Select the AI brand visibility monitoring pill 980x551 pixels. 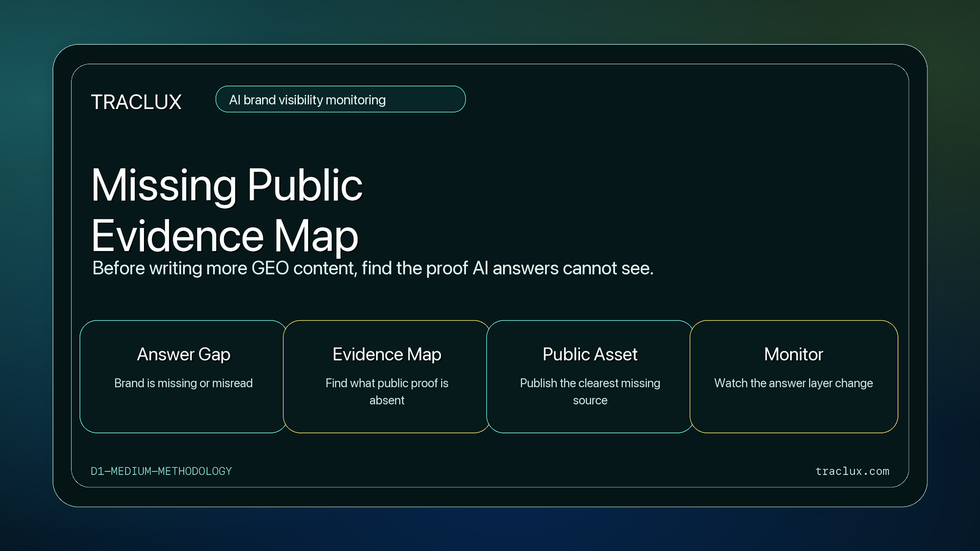(341, 99)
